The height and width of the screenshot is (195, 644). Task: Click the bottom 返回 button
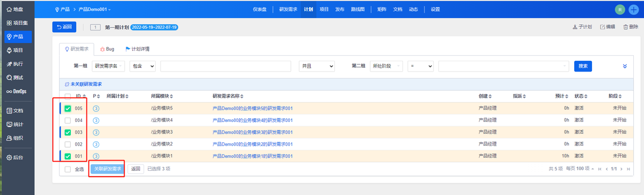tap(136, 169)
